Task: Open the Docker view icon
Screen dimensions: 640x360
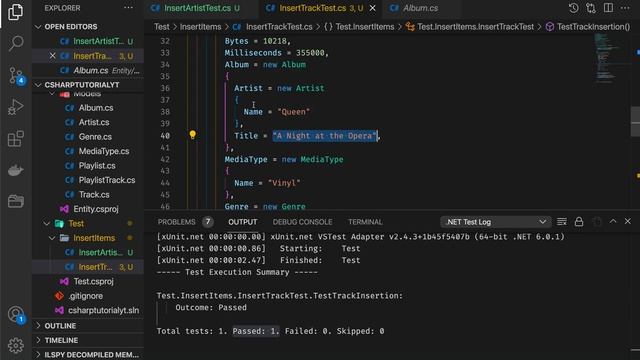Action: (16, 170)
